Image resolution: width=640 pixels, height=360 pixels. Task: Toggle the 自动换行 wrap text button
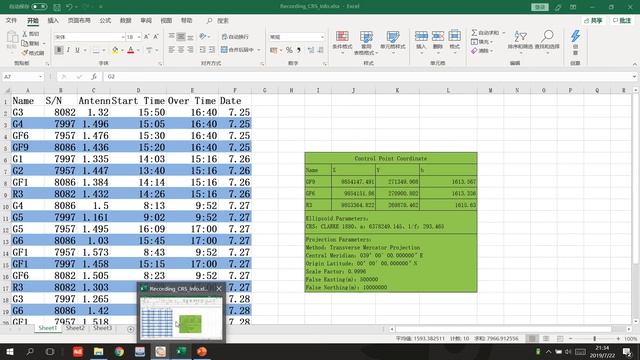coord(235,37)
